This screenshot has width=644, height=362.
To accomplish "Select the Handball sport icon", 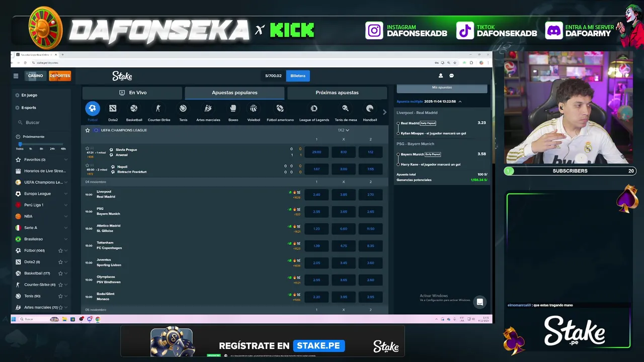I will (x=370, y=108).
